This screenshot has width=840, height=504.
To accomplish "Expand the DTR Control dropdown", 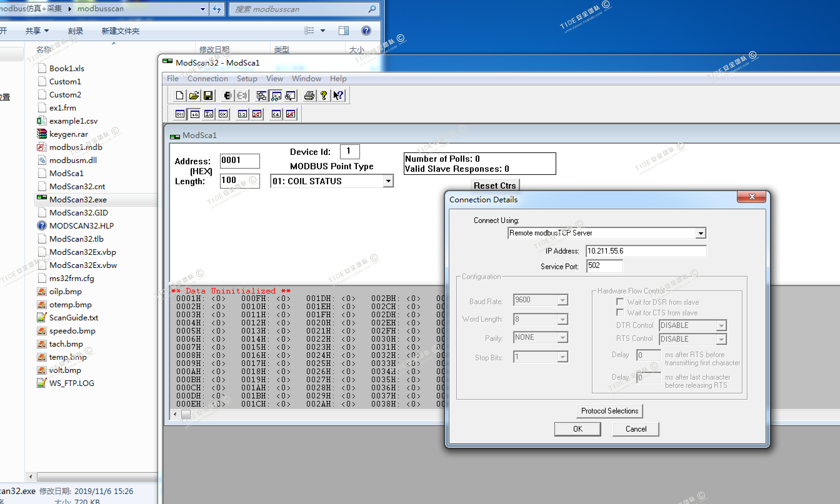I will tap(721, 326).
